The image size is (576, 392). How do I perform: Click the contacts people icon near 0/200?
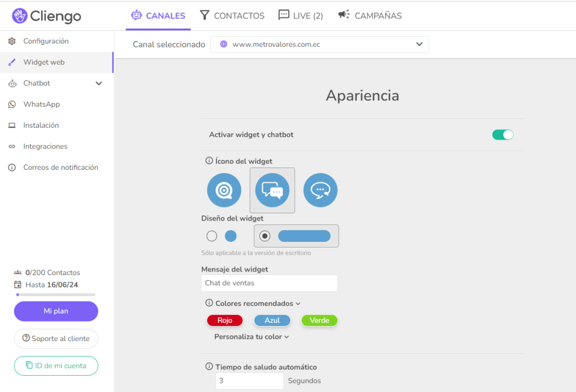[17, 273]
